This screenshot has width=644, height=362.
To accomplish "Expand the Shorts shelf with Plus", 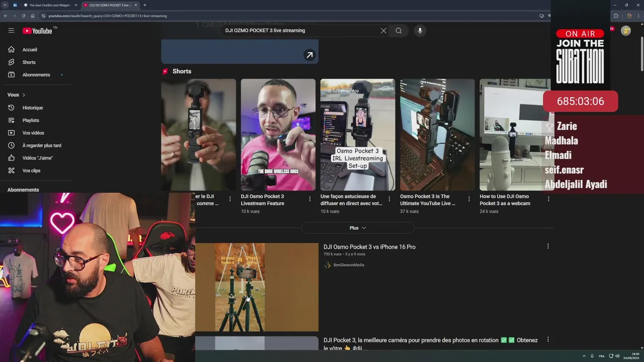I will pyautogui.click(x=358, y=228).
